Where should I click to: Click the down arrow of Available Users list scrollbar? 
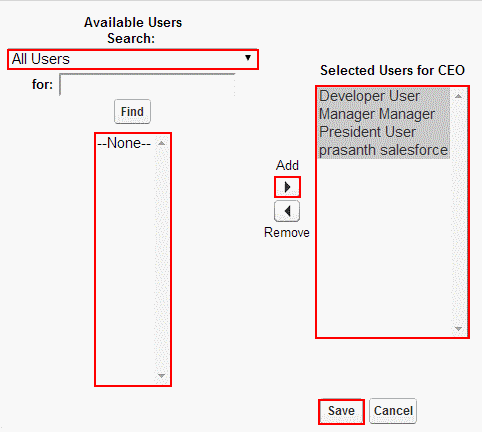point(162,376)
